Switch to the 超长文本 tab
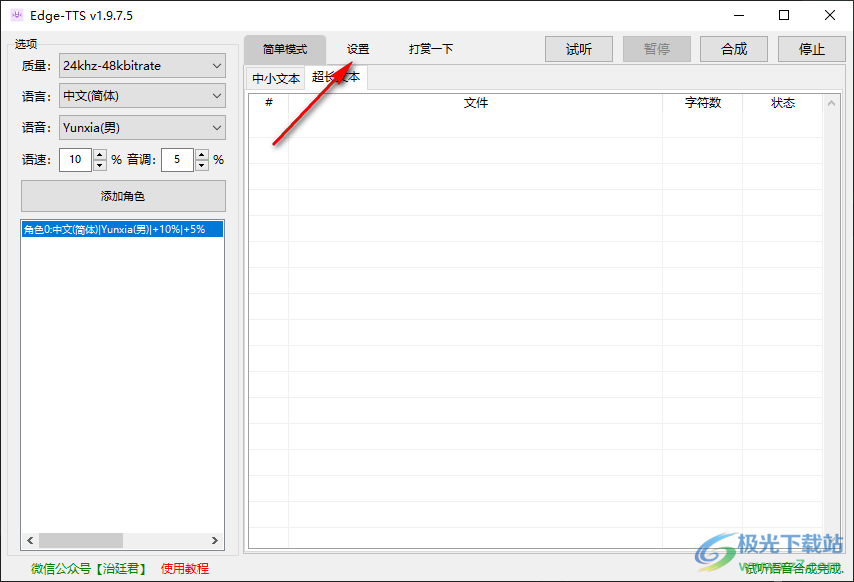Image resolution: width=854 pixels, height=582 pixels. coord(336,77)
